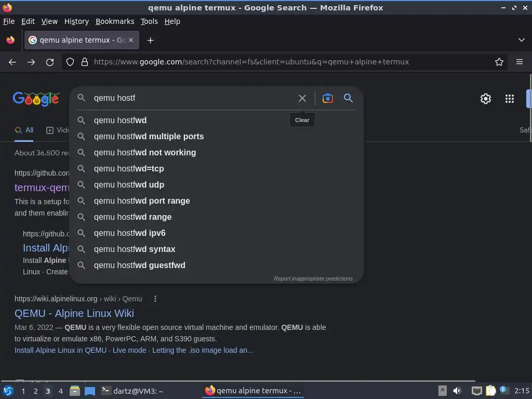Viewport: 532px width, 399px height.
Task: Choose suggestion 'qemu hostfwd syntax'
Action: click(217, 249)
